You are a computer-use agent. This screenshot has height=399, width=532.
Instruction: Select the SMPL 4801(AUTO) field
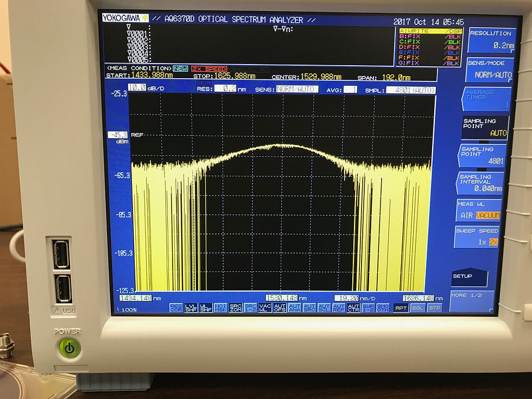point(411,90)
